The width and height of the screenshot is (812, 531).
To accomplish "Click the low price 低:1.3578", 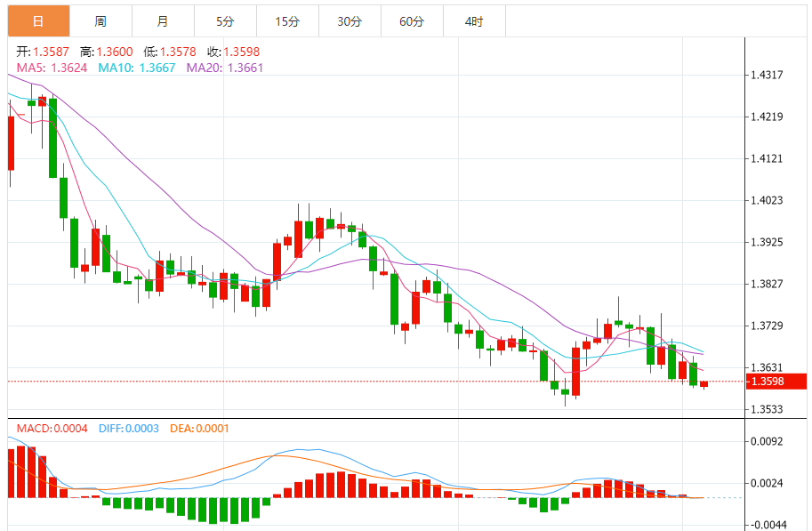I will (170, 52).
